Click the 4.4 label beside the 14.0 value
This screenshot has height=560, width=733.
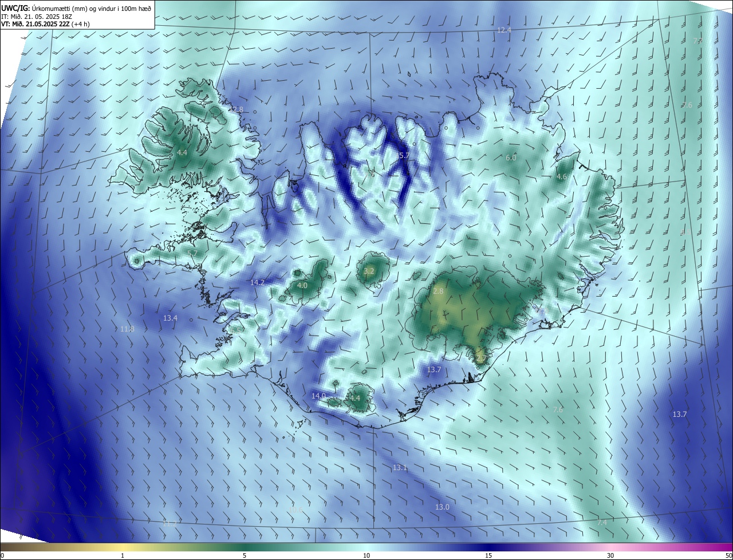tap(354, 398)
